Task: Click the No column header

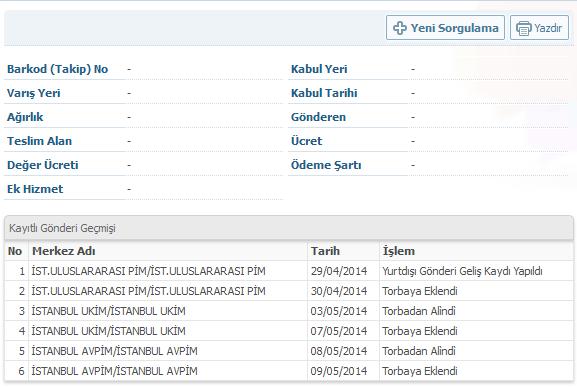Action: click(x=15, y=251)
